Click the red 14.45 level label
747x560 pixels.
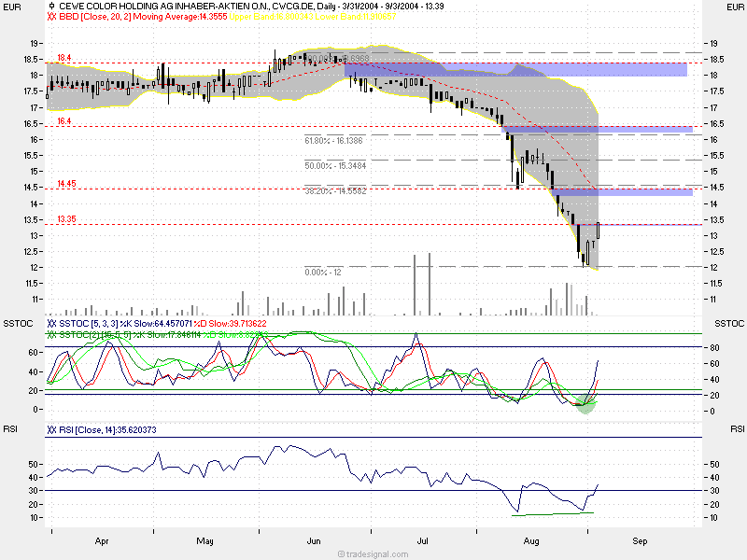coord(66,183)
